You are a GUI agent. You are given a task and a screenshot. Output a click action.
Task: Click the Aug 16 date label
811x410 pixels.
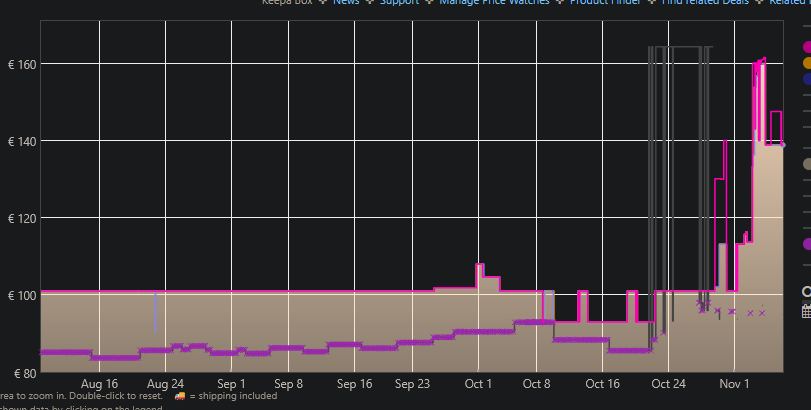(99, 384)
